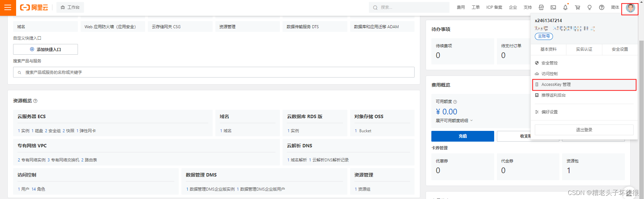The image size is (644, 199).
Task: Open 1 数据管理DMS企业版实例 link
Action: [x=211, y=189]
